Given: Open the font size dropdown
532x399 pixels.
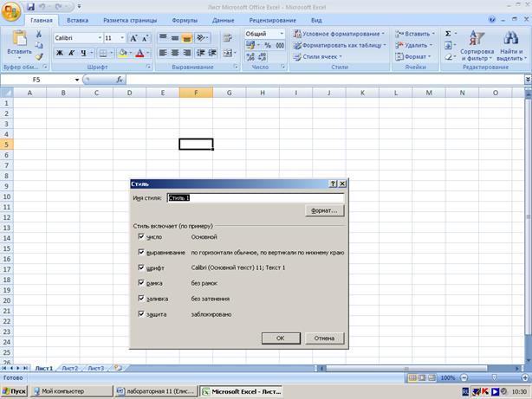Looking at the screenshot, I should (122, 38).
